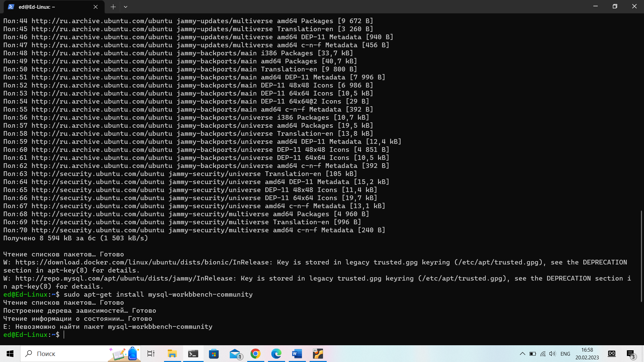Open File Explorer from the taskbar
The width and height of the screenshot is (644, 362).
coord(172,354)
